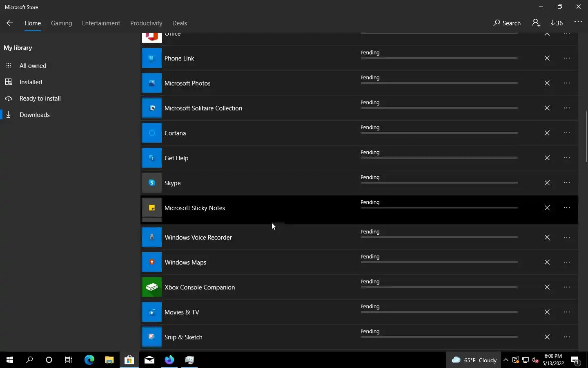The image size is (588, 368).
Task: Switch to the Productivity tab
Action: pyautogui.click(x=146, y=23)
